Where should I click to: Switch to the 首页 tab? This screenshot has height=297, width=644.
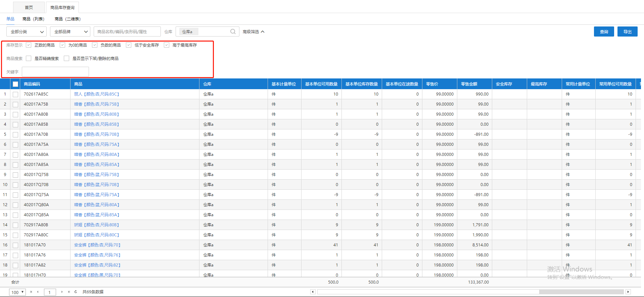point(29,7)
